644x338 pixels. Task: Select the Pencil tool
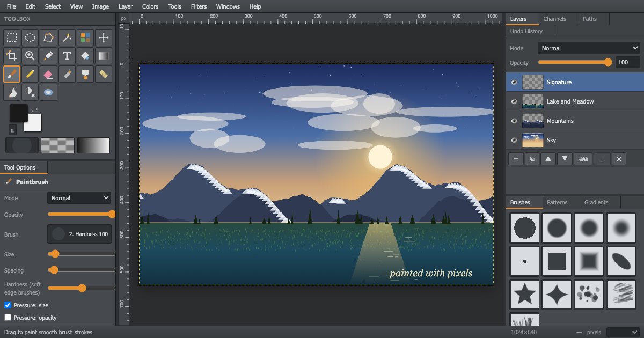click(x=30, y=74)
